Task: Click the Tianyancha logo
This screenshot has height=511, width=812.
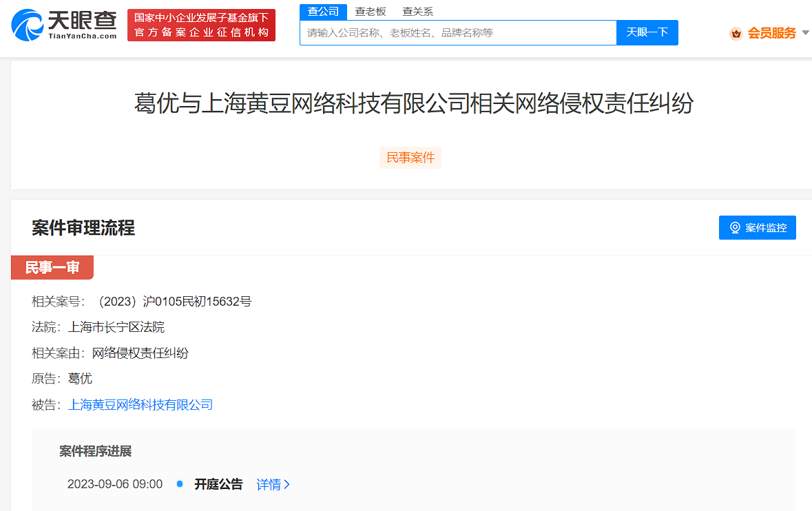Action: coord(62,24)
